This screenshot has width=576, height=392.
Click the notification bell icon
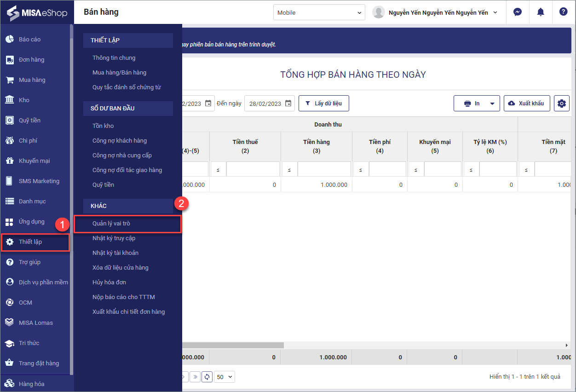pos(541,12)
